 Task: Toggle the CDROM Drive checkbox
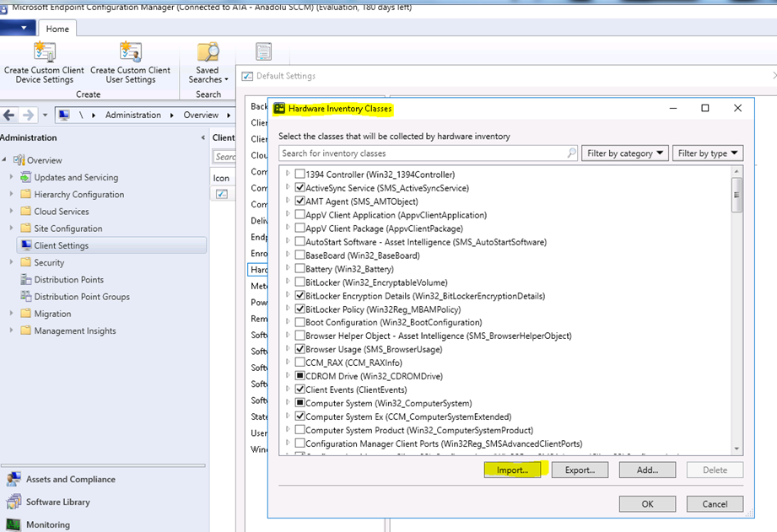tap(299, 375)
